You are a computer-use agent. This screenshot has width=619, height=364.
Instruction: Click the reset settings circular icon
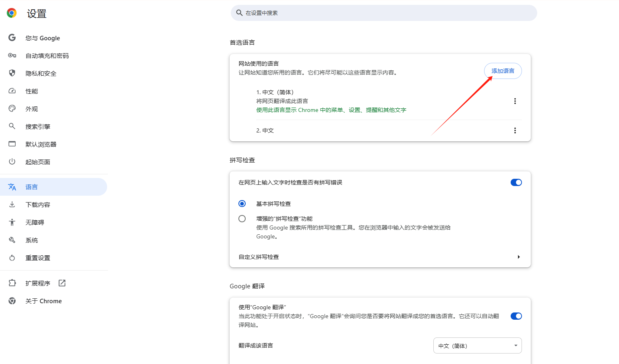[x=12, y=258]
